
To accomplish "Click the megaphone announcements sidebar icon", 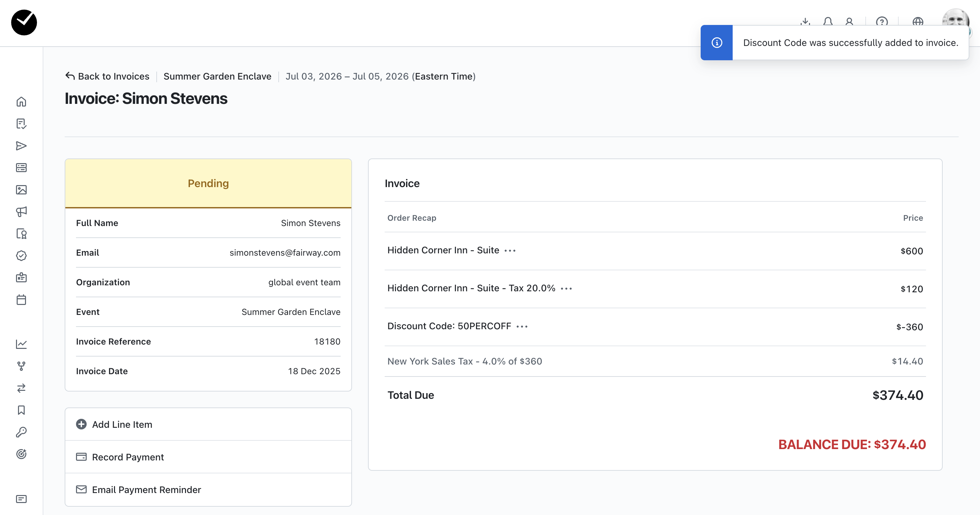I will coord(21,212).
